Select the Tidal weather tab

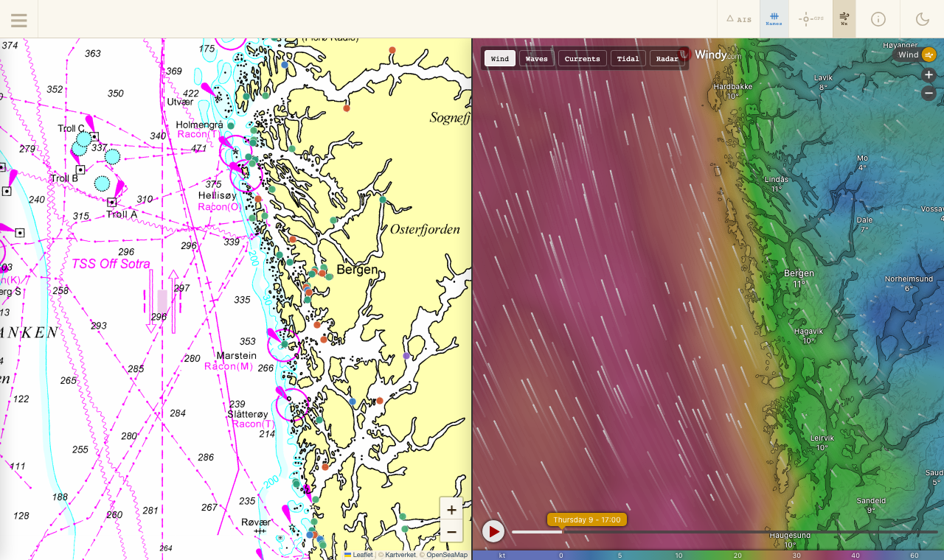628,59
